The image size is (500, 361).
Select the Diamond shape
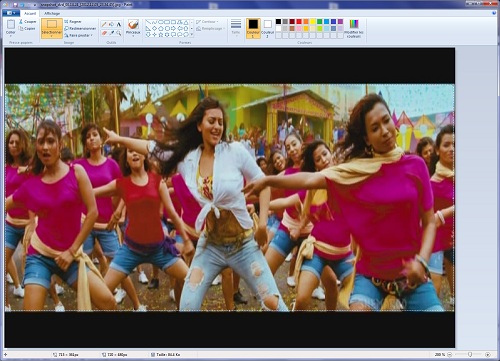[154, 28]
